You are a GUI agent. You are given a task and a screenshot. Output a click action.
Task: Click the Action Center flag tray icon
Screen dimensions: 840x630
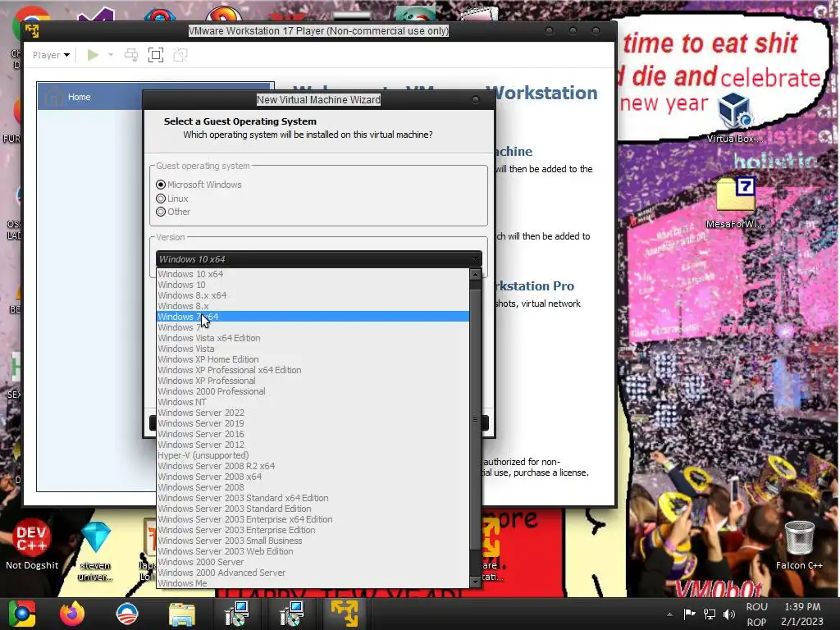pyautogui.click(x=689, y=614)
